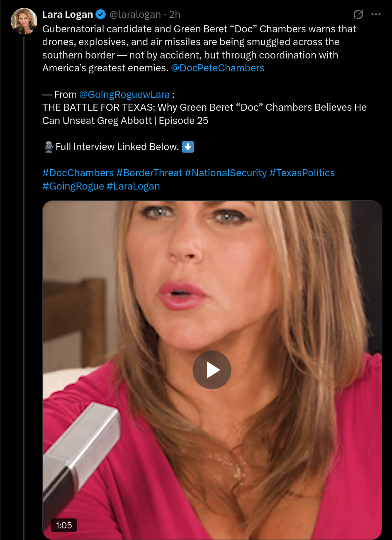392x540 pixels.
Task: Open the 2h timestamp link
Action: coord(175,15)
